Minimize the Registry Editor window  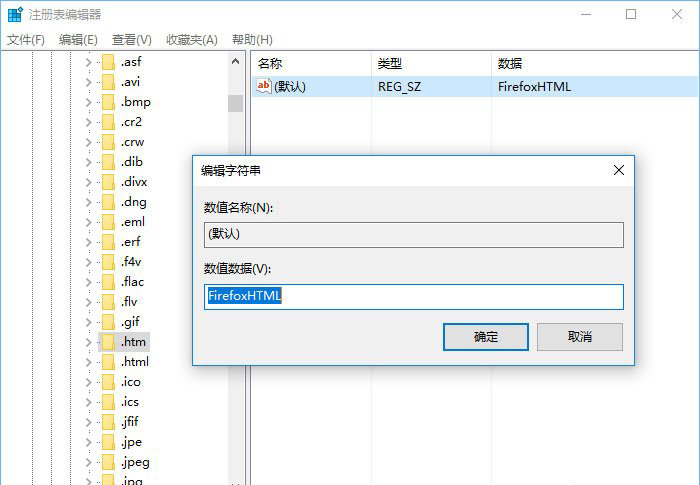(x=586, y=14)
